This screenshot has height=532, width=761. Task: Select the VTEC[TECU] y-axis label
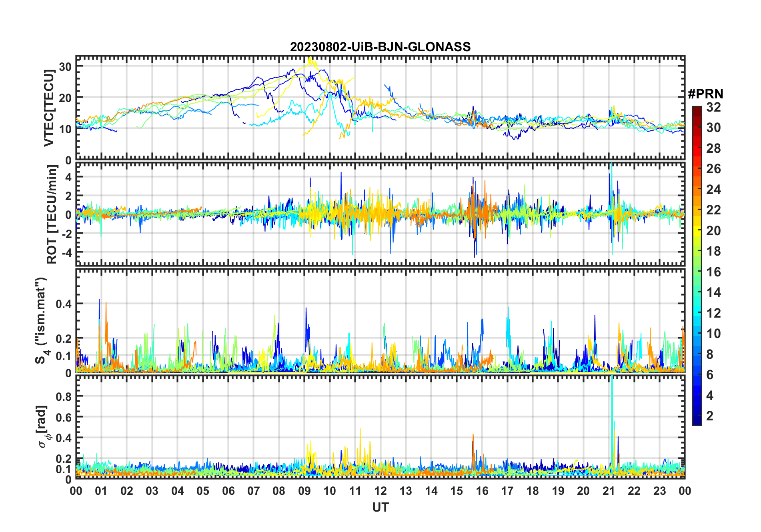49,108
